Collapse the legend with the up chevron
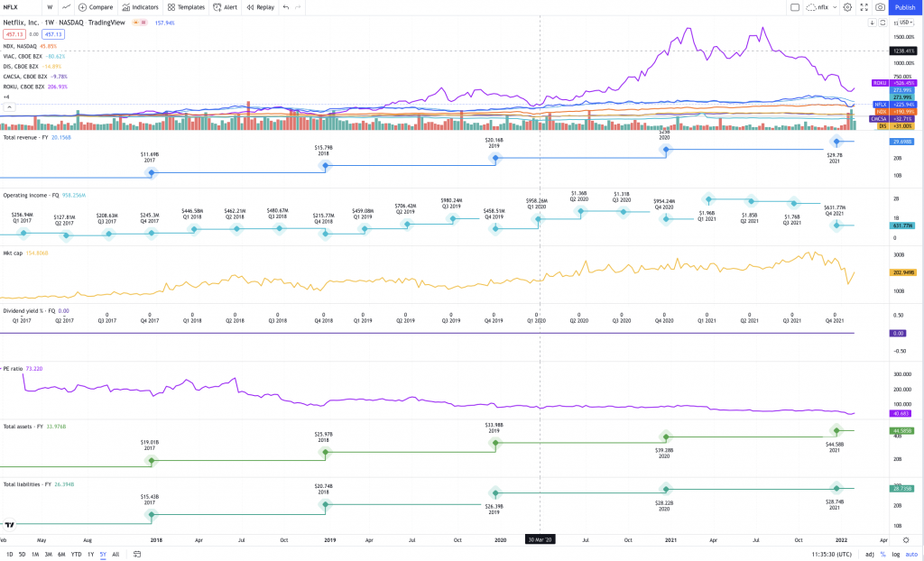 pos(9,106)
